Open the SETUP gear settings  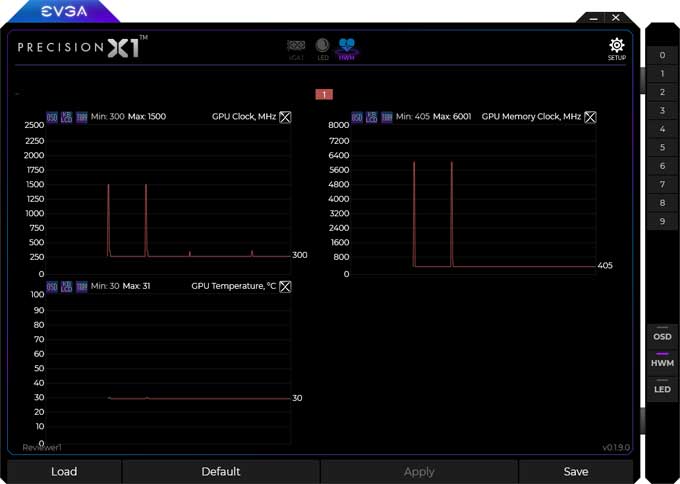click(617, 49)
